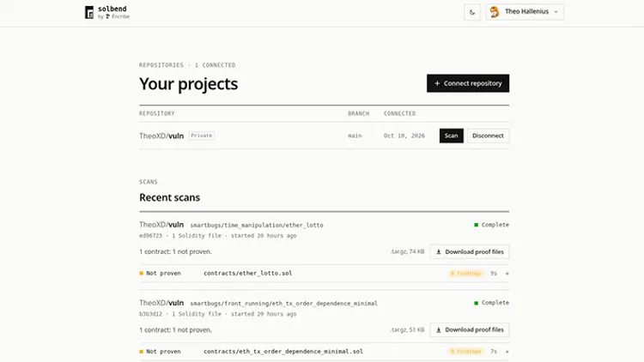
Task: Expand eth_tx_order_dependence_minimal.sol row with plus
Action: (507, 352)
